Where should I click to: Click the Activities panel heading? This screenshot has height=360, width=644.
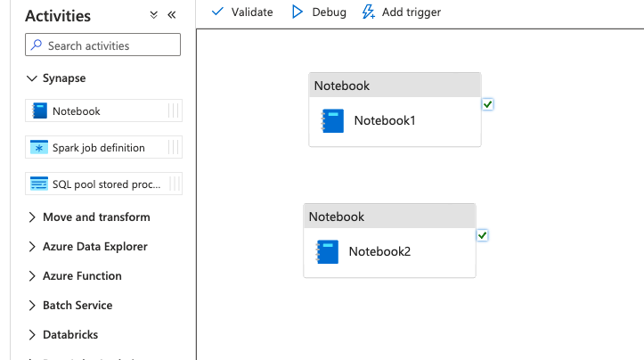click(58, 16)
